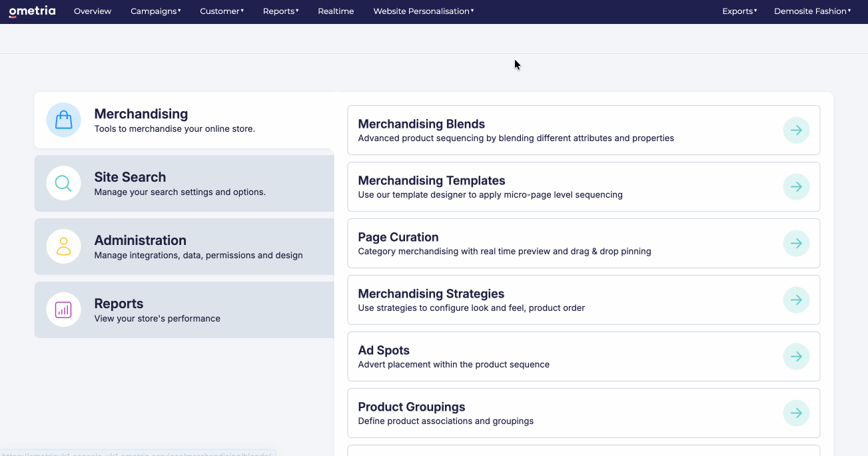The width and height of the screenshot is (868, 456).
Task: Click the arrow icon for Ad Spots
Action: 796,357
